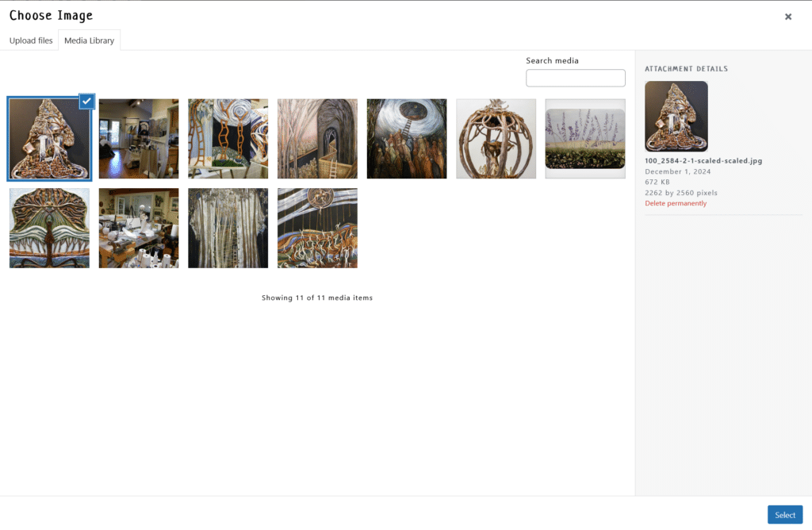The width and height of the screenshot is (812, 530).
Task: Select the painting with medallion and white roots
Action: 317,228
